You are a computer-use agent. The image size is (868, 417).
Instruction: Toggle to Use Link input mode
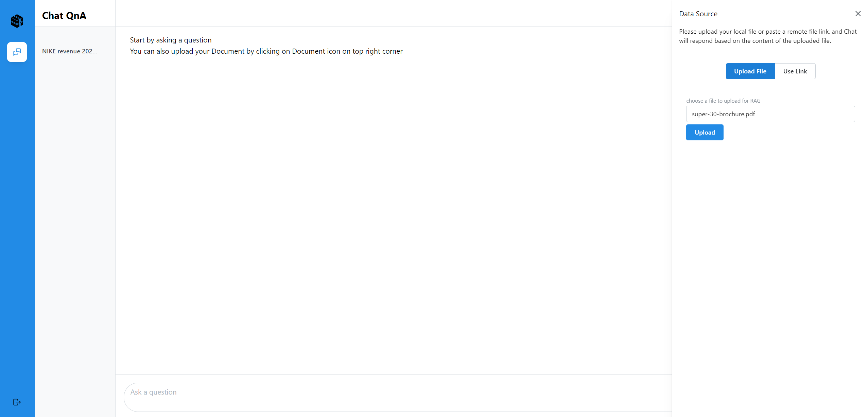tap(795, 71)
